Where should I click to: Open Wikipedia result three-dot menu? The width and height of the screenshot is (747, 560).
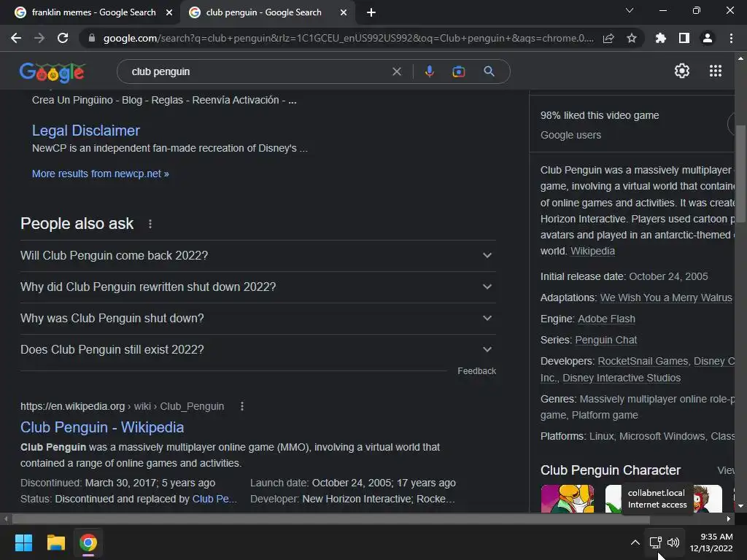click(x=242, y=406)
